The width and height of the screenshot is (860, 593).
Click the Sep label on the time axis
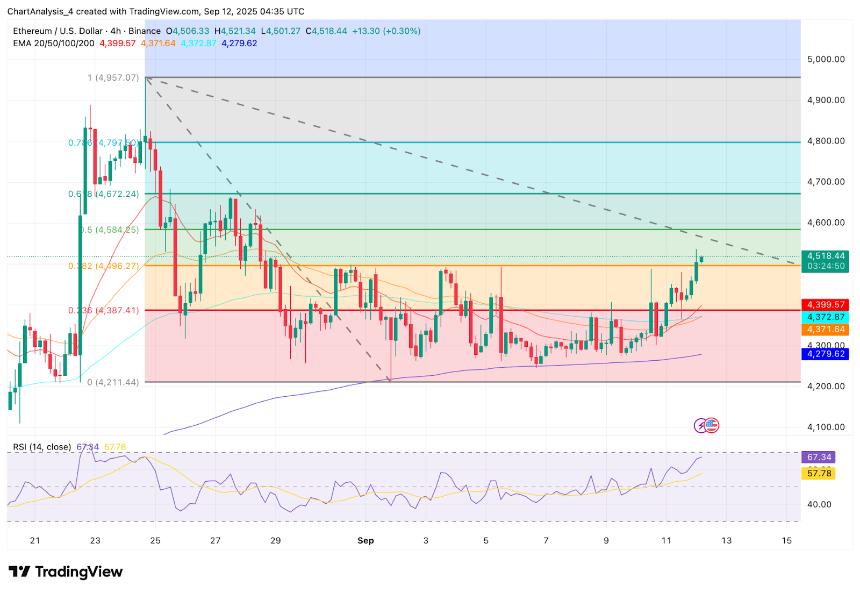point(364,539)
